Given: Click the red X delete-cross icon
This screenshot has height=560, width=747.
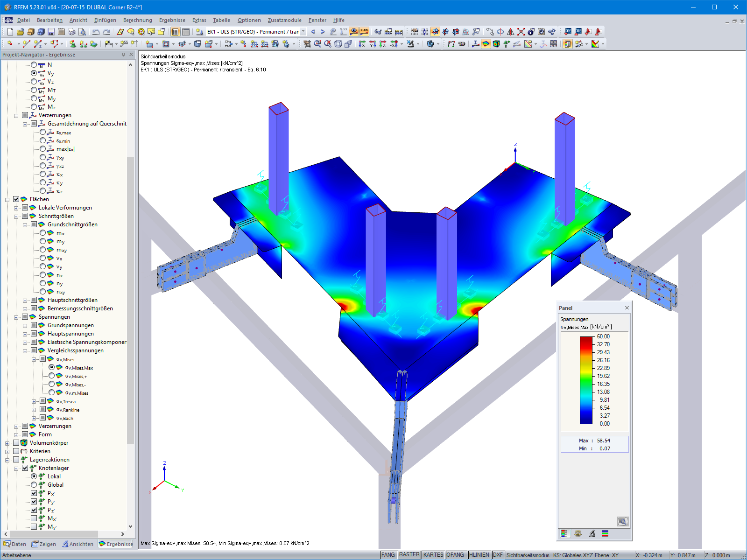Looking at the screenshot, I should [x=521, y=32].
